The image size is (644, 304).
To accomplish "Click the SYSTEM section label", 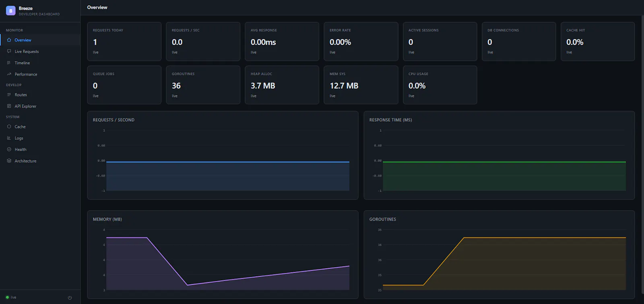I will coord(12,117).
